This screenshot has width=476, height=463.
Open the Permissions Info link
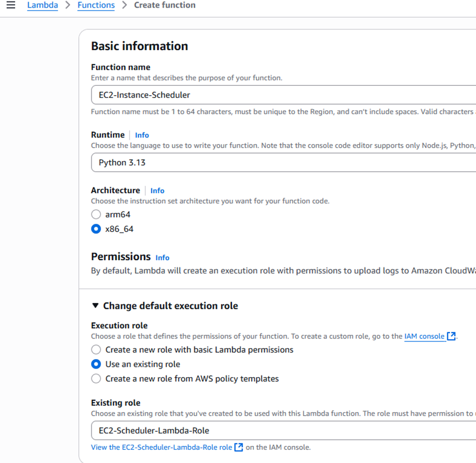point(163,258)
